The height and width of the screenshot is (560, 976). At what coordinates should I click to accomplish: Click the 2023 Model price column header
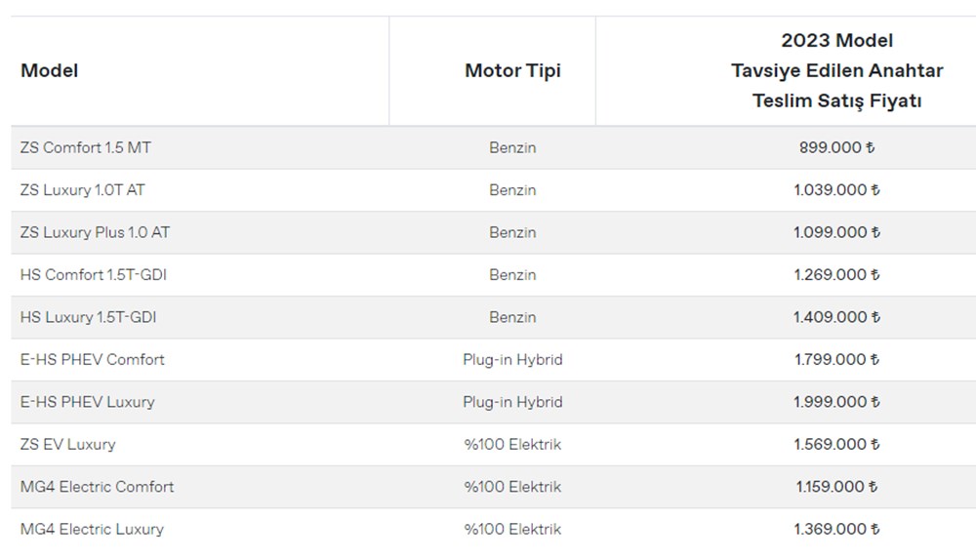tap(836, 70)
